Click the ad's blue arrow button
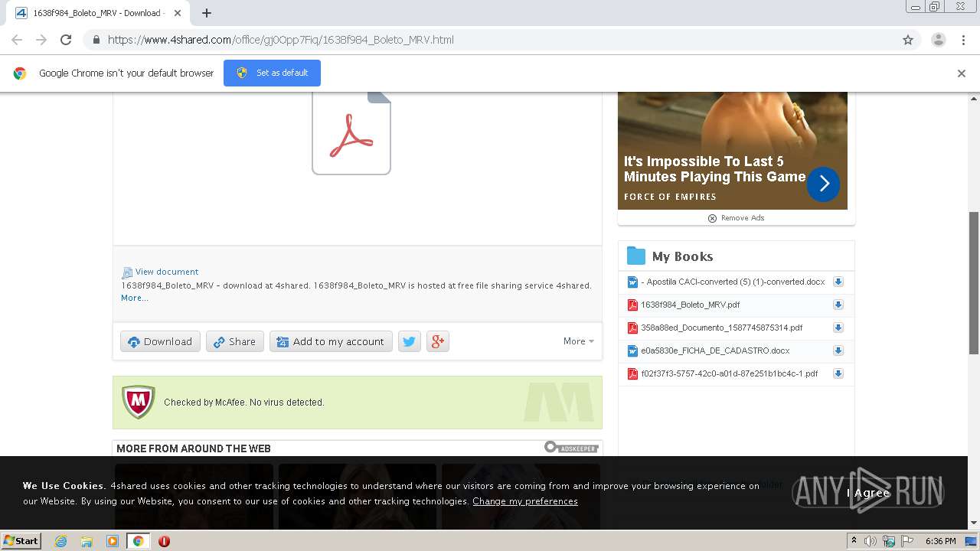The height and width of the screenshot is (551, 980). (823, 184)
